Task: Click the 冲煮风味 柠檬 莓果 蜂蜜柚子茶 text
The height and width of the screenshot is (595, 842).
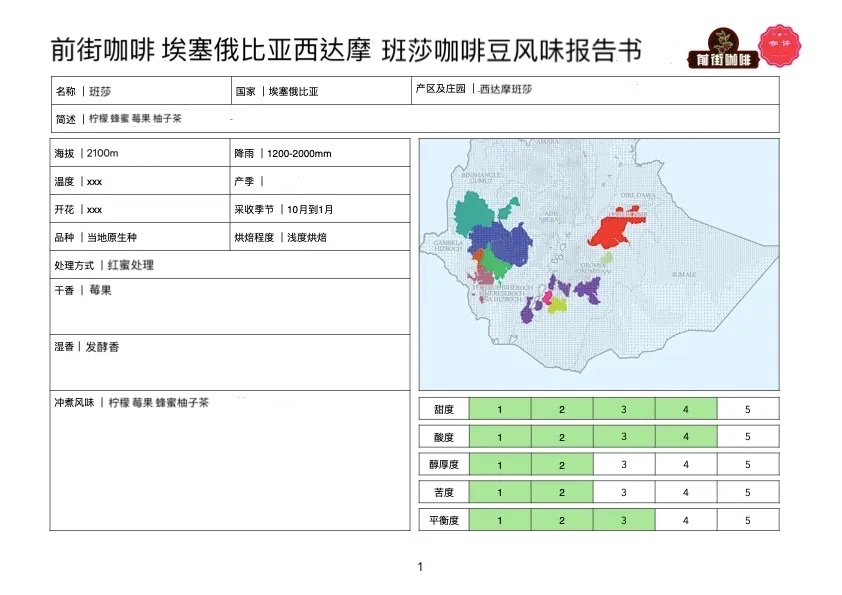Action: [131, 402]
